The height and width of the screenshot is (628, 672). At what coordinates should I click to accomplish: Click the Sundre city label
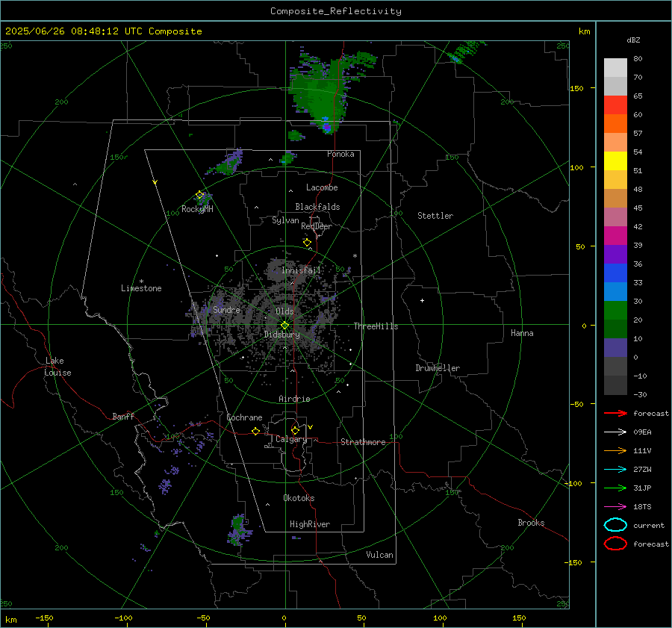point(226,310)
